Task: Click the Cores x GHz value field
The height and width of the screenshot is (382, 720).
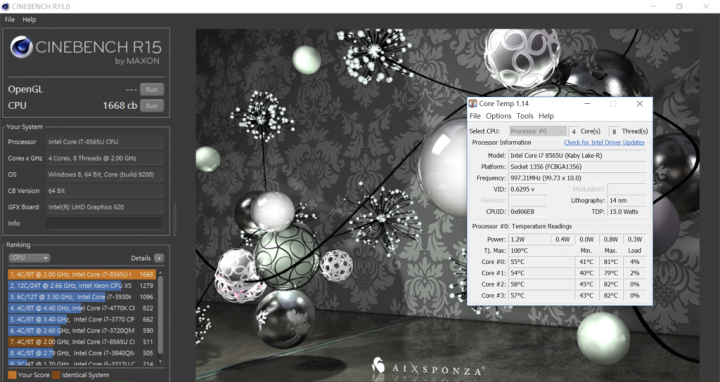Action: click(105, 158)
